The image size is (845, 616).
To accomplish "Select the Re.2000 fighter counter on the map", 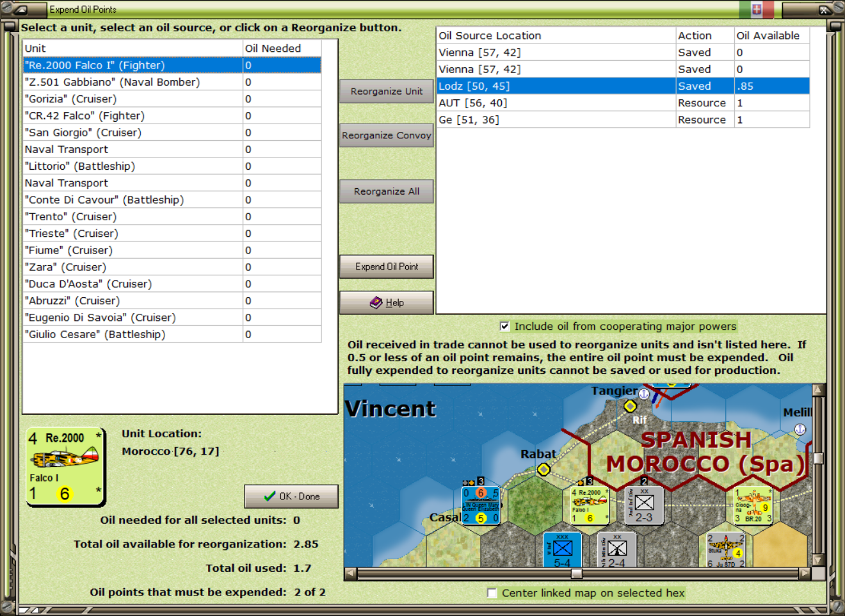I will coord(590,505).
